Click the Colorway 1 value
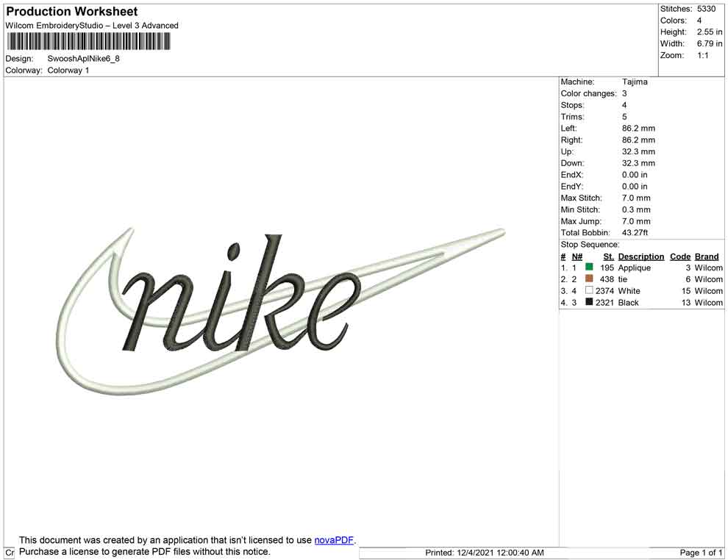This screenshot has width=728, height=560. 68,71
